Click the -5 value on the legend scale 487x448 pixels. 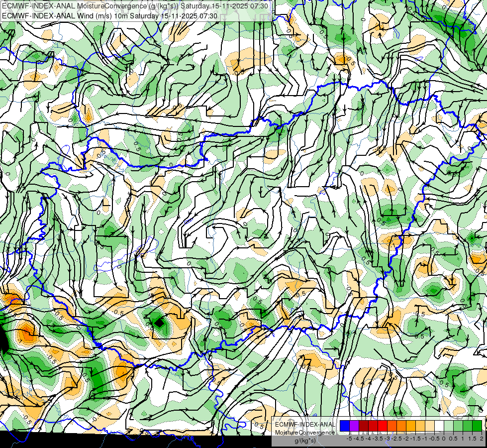[349, 439]
